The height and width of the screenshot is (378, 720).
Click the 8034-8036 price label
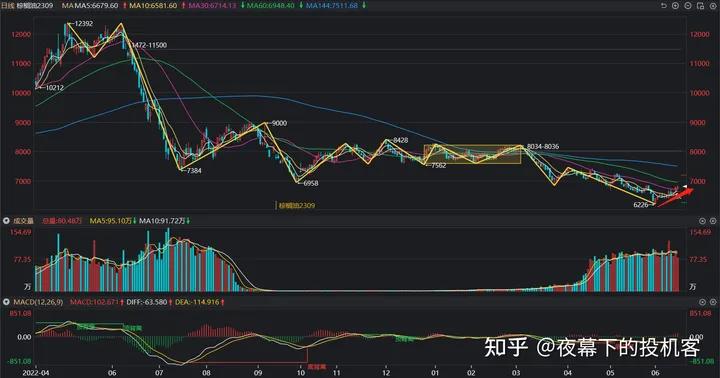coord(543,147)
